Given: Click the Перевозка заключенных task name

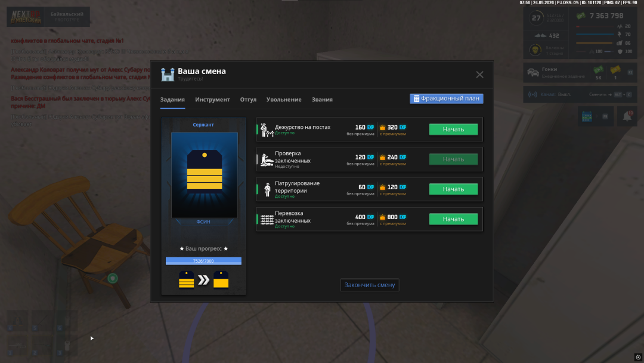Looking at the screenshot, I should coord(292,217).
